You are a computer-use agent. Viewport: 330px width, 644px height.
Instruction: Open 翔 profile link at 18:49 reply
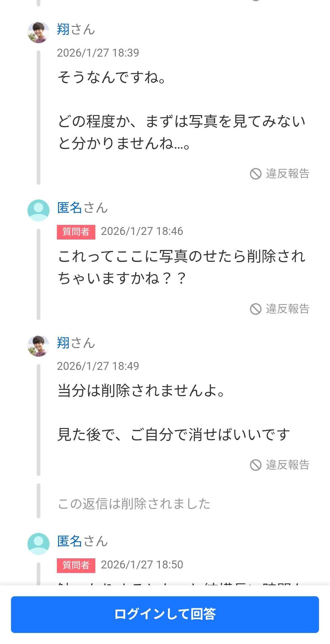[64, 343]
